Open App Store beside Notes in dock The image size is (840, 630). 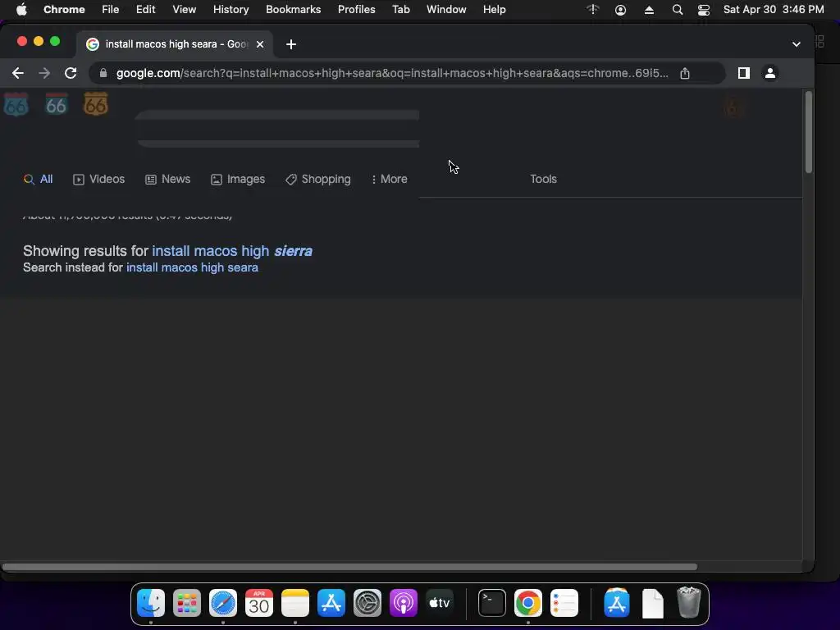click(331, 603)
